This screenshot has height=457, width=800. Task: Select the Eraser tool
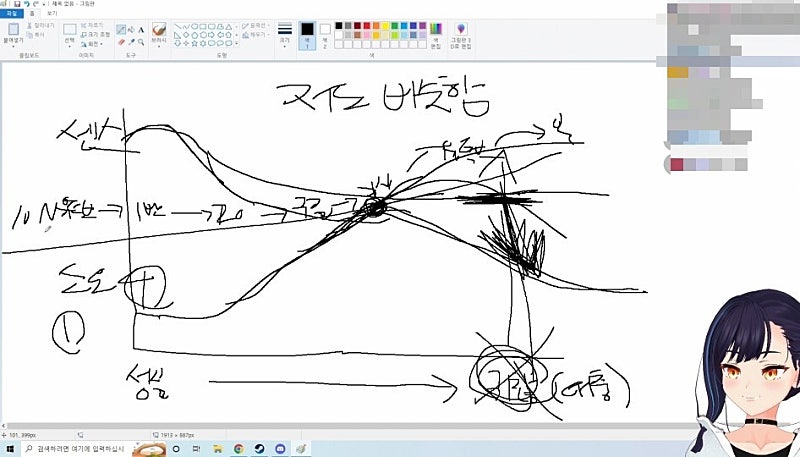point(121,42)
